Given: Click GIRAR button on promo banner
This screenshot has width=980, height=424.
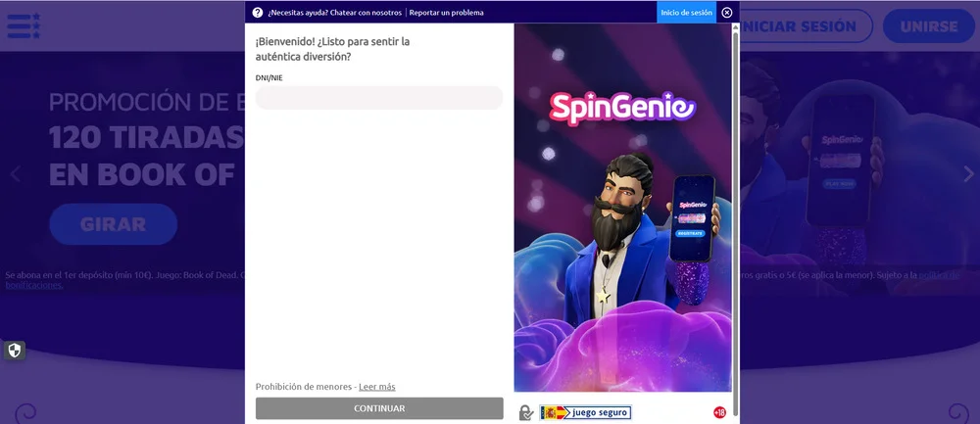Looking at the screenshot, I should (113, 224).
